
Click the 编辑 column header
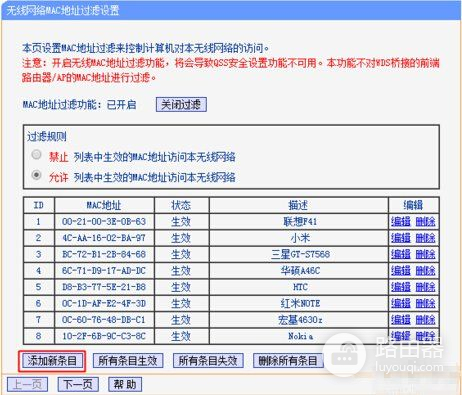[413, 205]
